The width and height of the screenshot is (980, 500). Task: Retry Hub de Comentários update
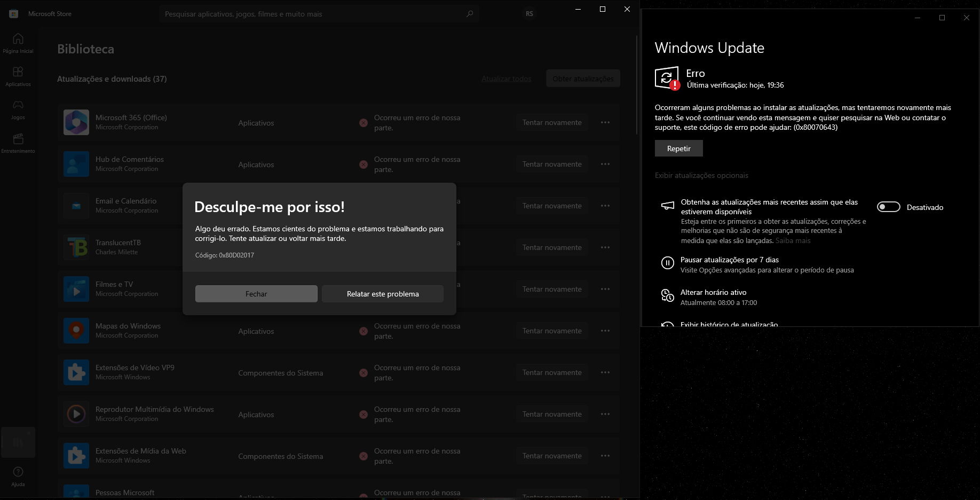pos(552,164)
